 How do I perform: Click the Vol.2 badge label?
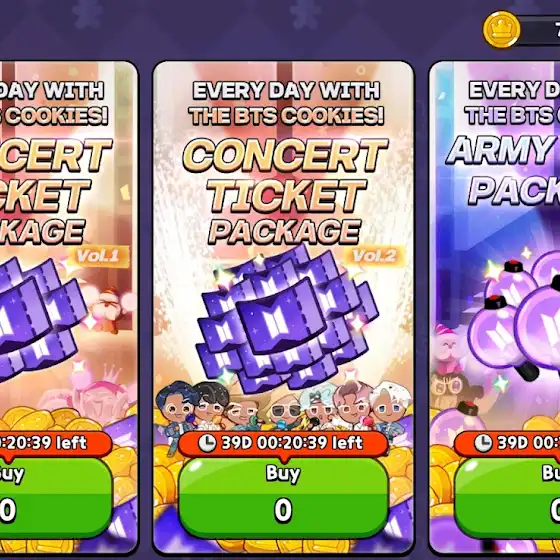click(375, 256)
